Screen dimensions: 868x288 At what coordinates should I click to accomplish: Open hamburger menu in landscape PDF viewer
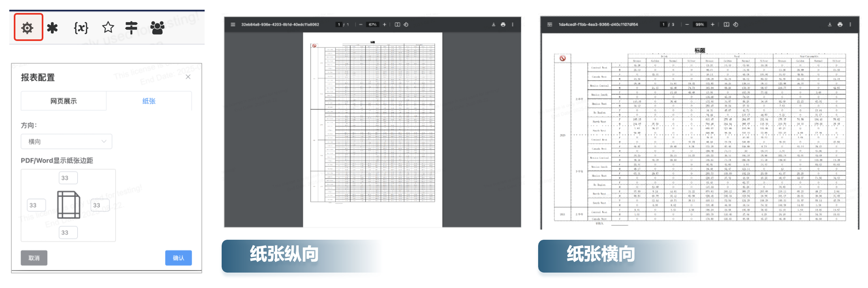pyautogui.click(x=549, y=25)
